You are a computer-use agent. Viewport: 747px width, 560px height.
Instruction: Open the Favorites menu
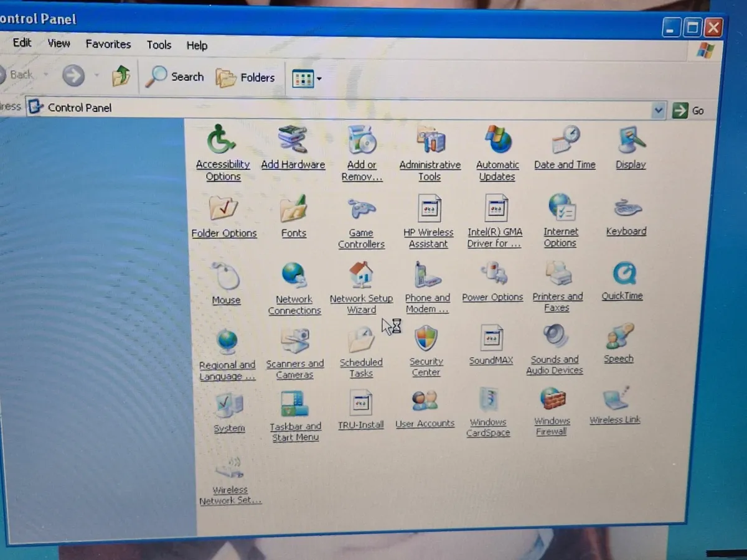click(108, 44)
